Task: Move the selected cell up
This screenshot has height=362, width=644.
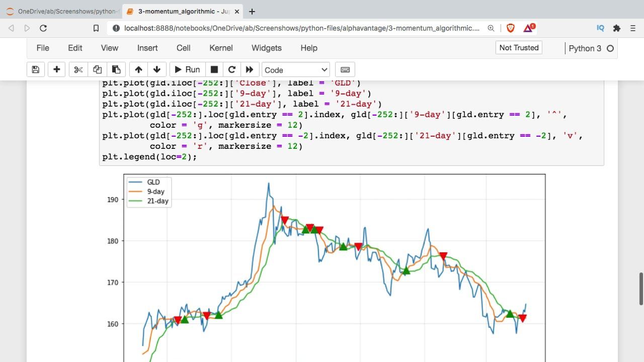Action: tap(138, 70)
